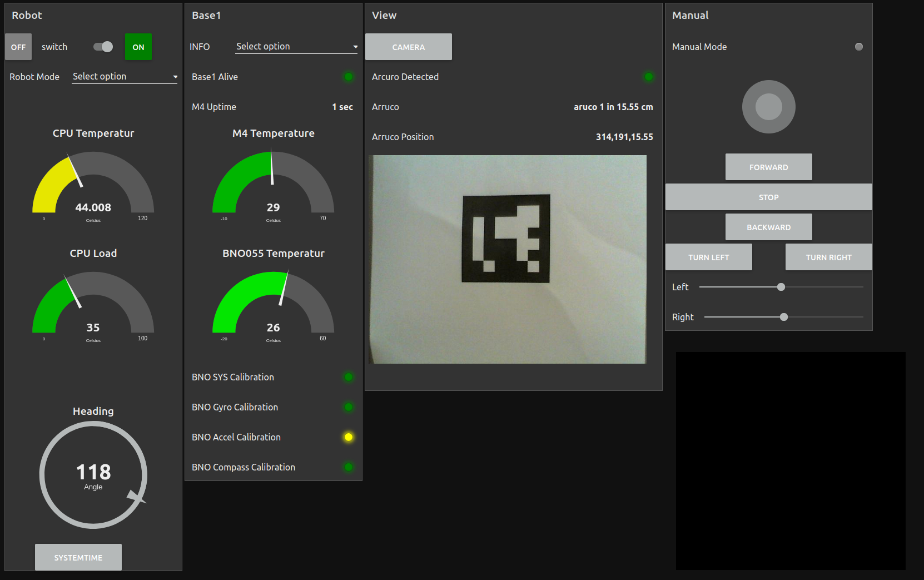Click the aruco marker camera image
924x580 pixels.
(507, 259)
